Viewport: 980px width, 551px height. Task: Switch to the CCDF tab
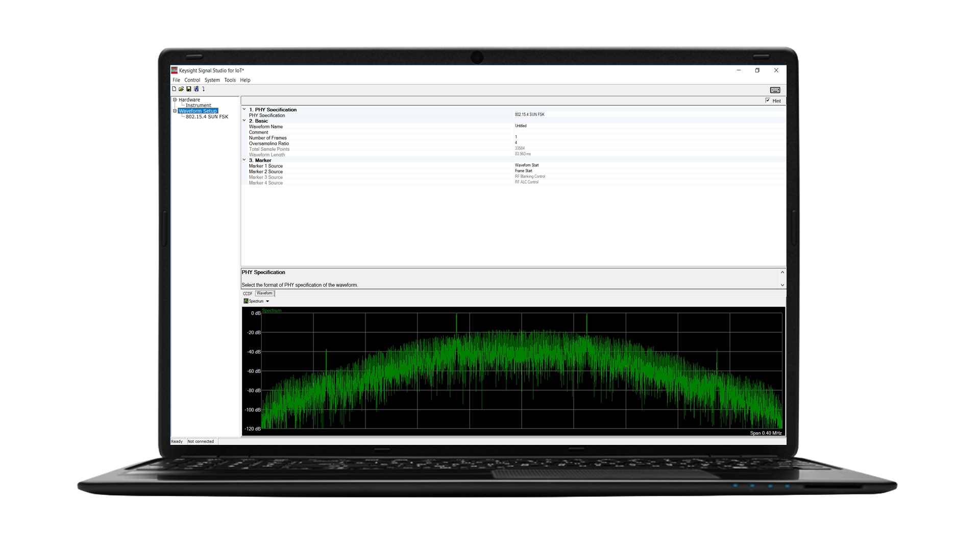coord(248,293)
